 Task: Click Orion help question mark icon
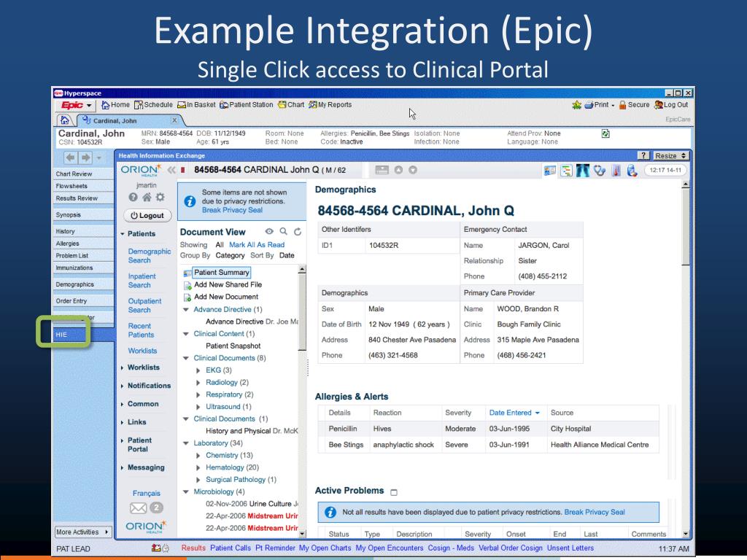point(133,197)
